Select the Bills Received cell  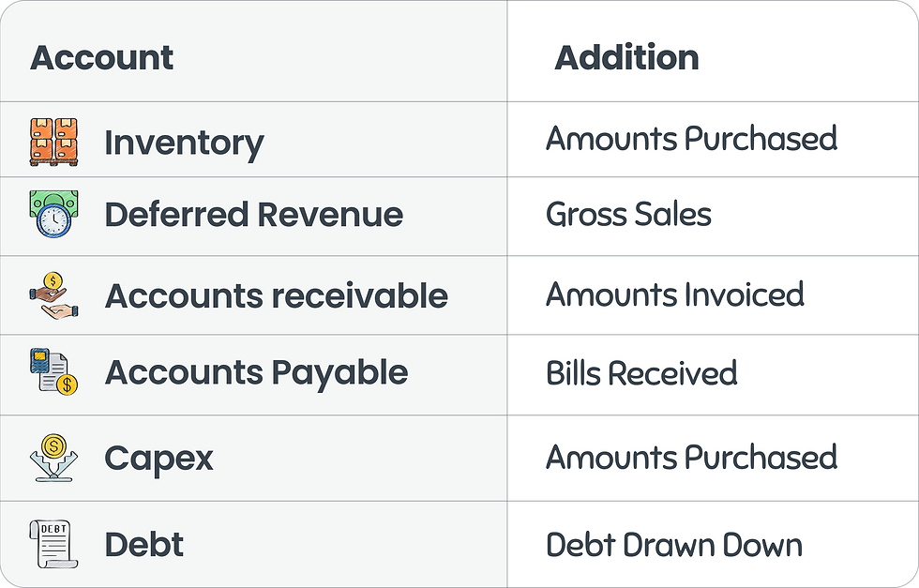(641, 373)
